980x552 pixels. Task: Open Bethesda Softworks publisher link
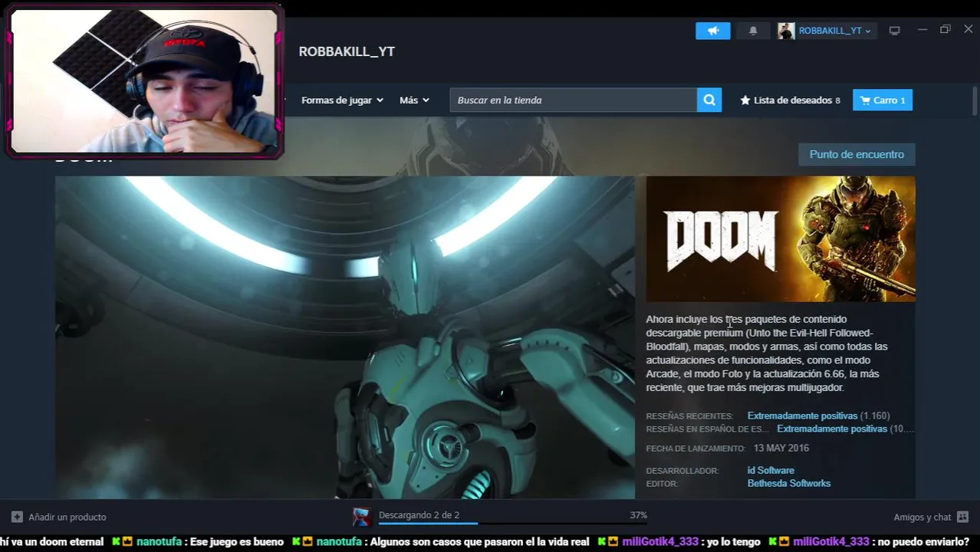click(x=789, y=483)
